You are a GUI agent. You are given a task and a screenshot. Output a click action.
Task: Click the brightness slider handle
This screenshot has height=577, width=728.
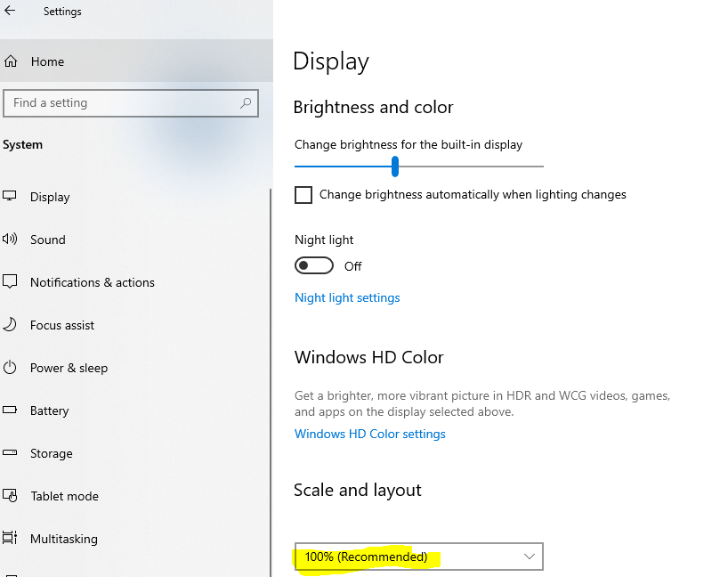coord(394,167)
